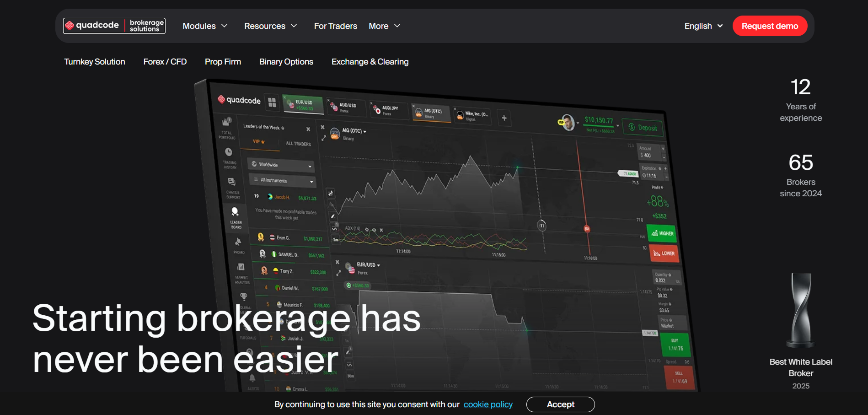
Task: Expand the Resources dropdown menu
Action: tap(270, 26)
